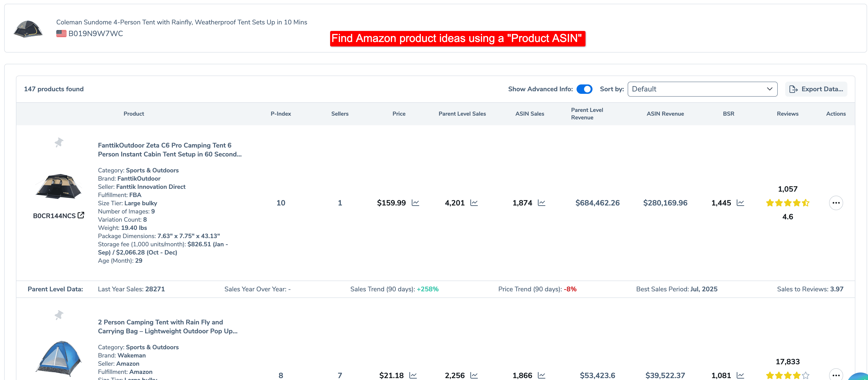Click the $53,423.6 parent revenue value
868x380 pixels.
597,375
